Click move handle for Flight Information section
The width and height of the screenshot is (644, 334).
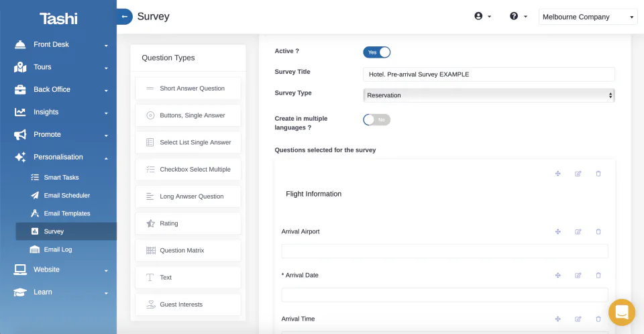coord(557,174)
